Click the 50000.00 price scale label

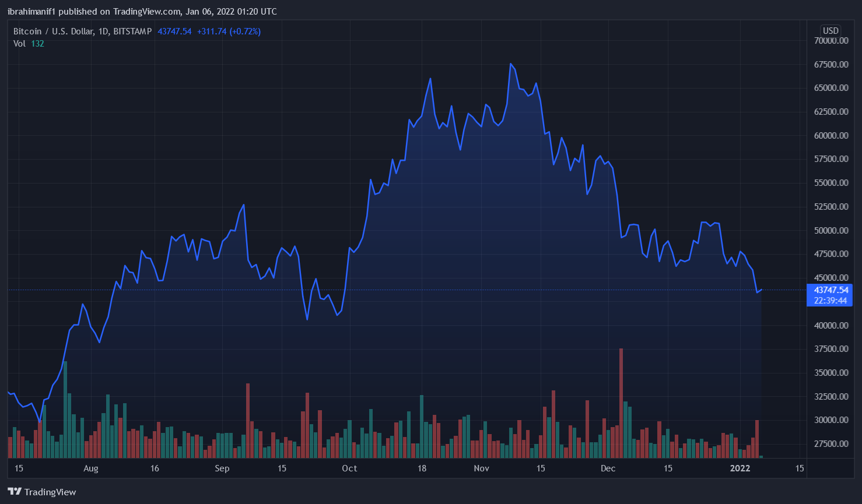(831, 231)
